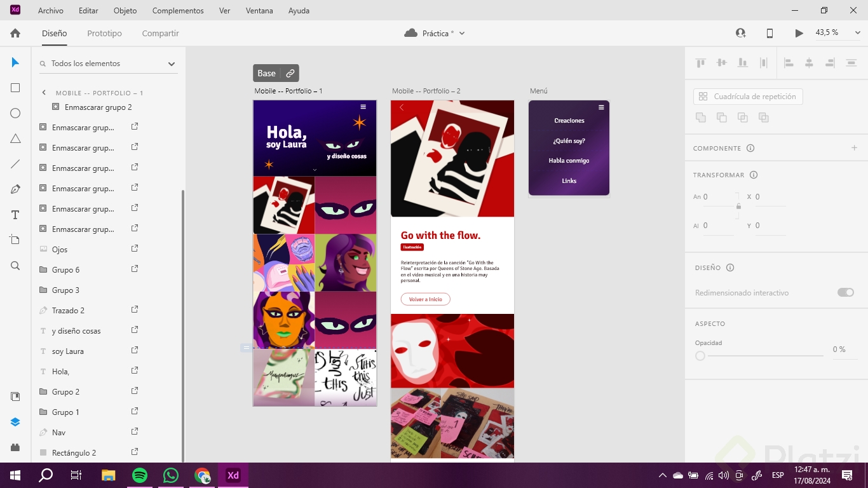Select the Ellipse tool
The height and width of the screenshot is (488, 868).
pos(15,113)
